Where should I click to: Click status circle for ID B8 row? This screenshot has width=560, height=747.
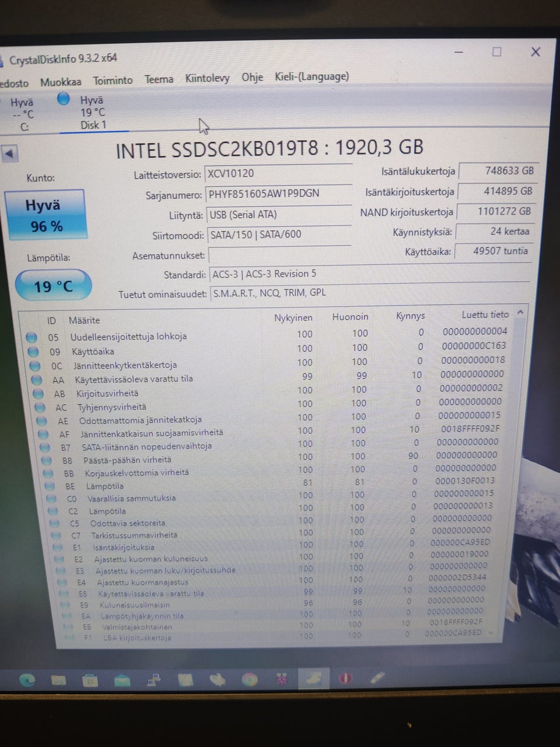tap(47, 460)
